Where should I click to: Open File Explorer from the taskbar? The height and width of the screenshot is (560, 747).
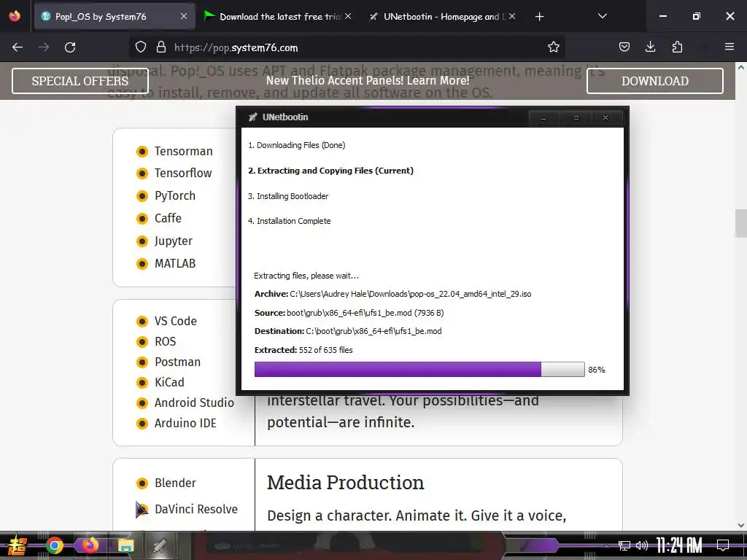click(x=125, y=545)
